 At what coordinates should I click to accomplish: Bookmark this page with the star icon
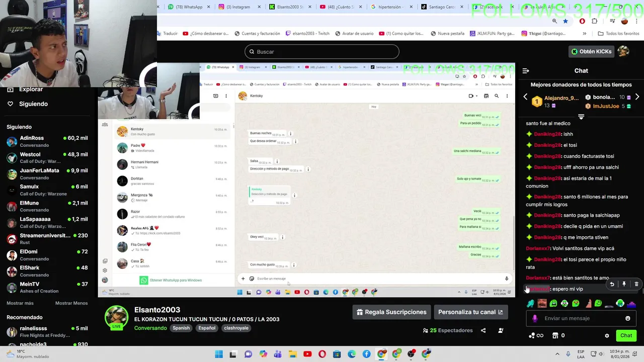pos(566,21)
